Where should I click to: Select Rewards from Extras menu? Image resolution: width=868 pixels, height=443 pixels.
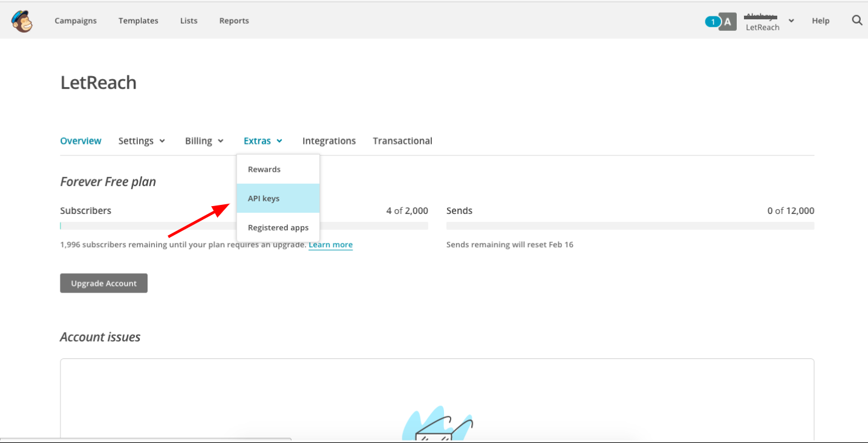278,169
